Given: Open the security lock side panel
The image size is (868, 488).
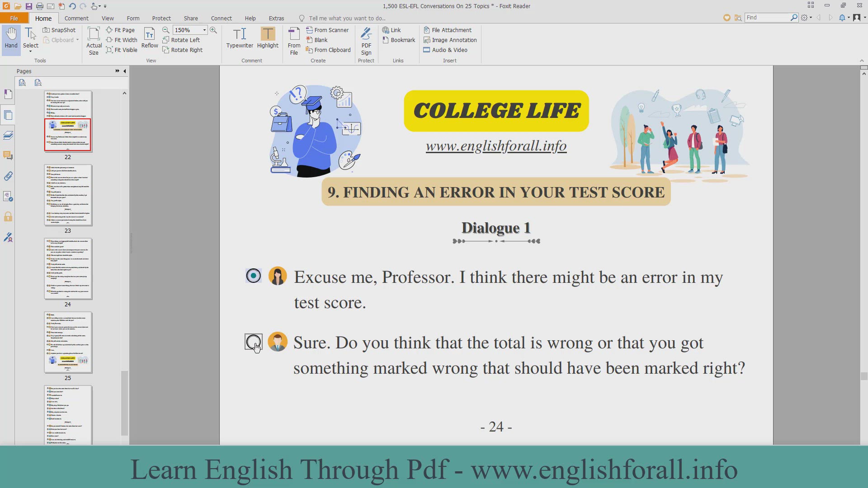Looking at the screenshot, I should [x=8, y=217].
